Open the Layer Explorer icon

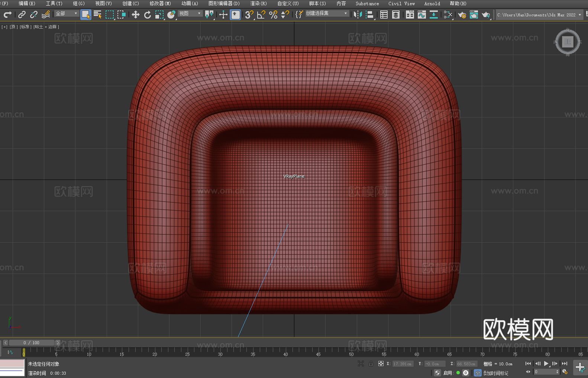pyautogui.click(x=396, y=14)
